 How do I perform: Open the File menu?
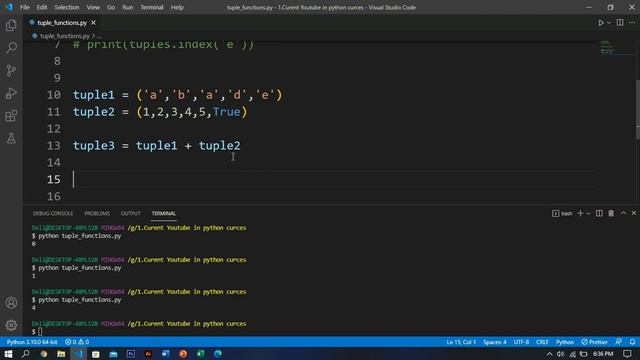tap(24, 7)
